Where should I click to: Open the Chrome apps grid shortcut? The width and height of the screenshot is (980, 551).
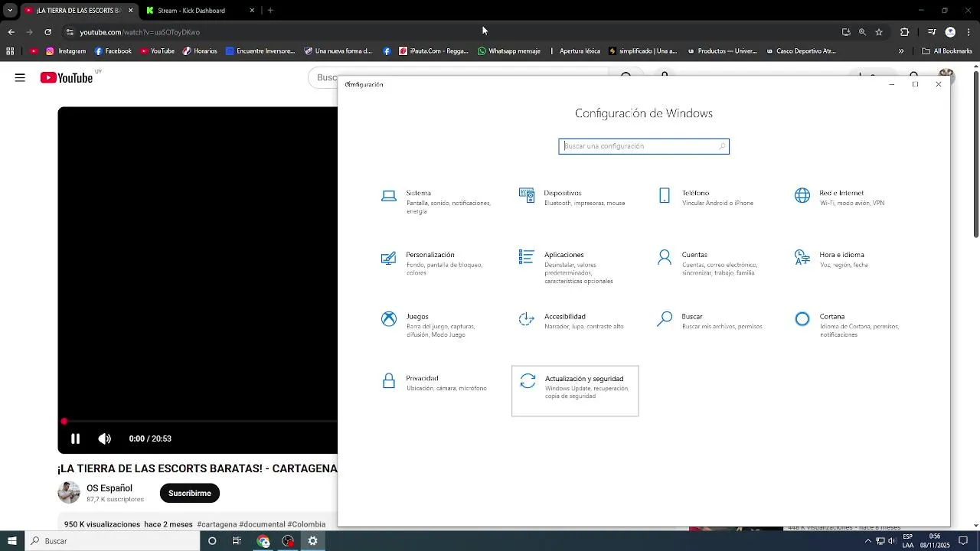point(10,51)
